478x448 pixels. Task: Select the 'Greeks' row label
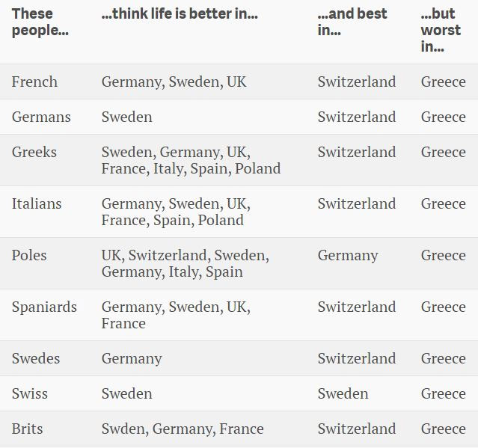click(34, 152)
